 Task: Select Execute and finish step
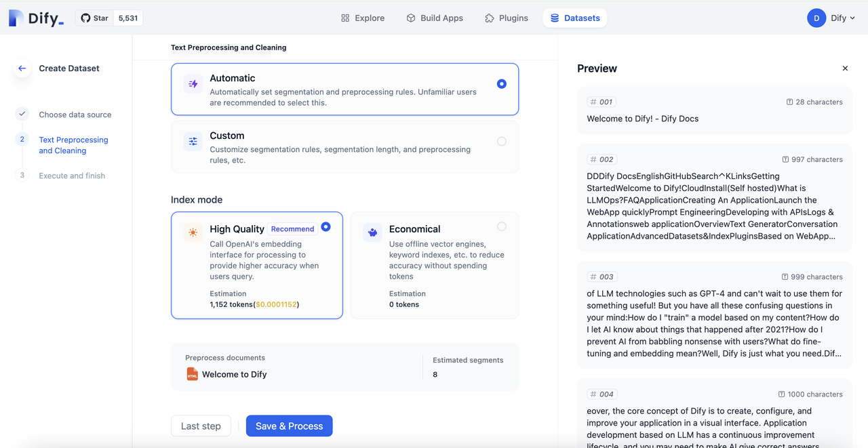click(x=72, y=176)
